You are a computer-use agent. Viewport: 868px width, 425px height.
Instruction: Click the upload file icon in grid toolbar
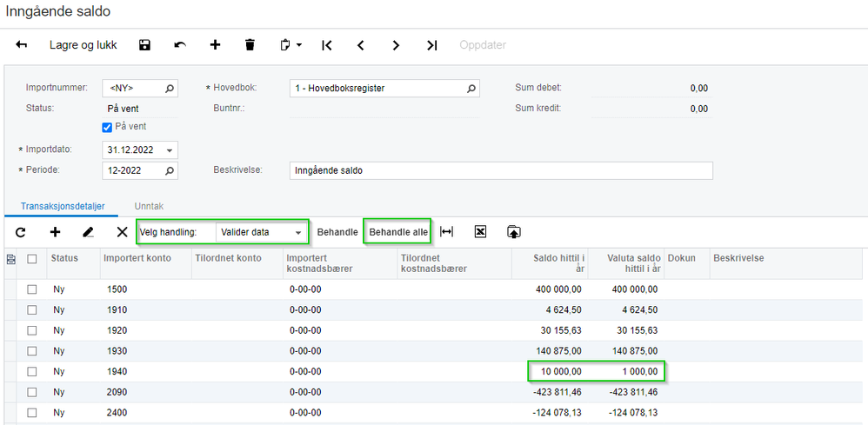(x=514, y=232)
